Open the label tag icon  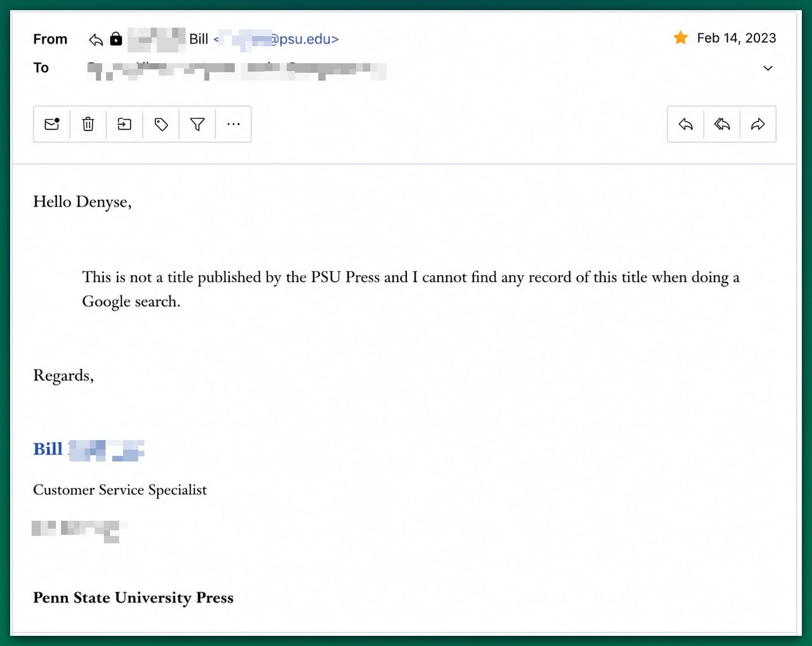161,124
